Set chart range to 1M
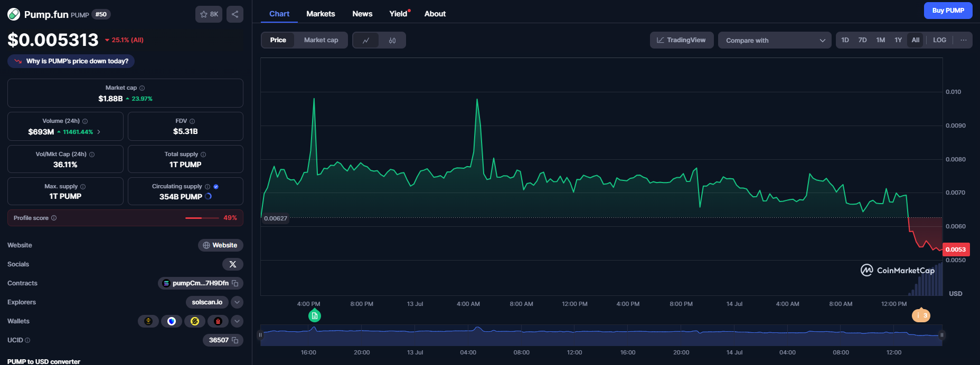Viewport: 980px width, 365px height. tap(881, 40)
